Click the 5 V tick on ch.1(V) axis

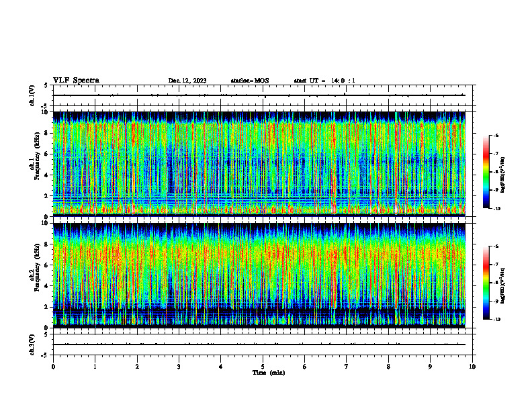click(x=46, y=85)
